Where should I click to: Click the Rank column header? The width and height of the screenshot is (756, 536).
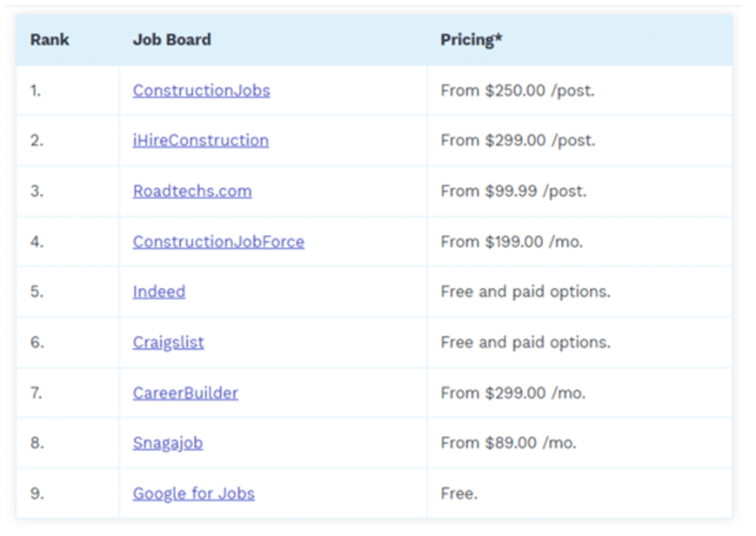pyautogui.click(x=50, y=39)
